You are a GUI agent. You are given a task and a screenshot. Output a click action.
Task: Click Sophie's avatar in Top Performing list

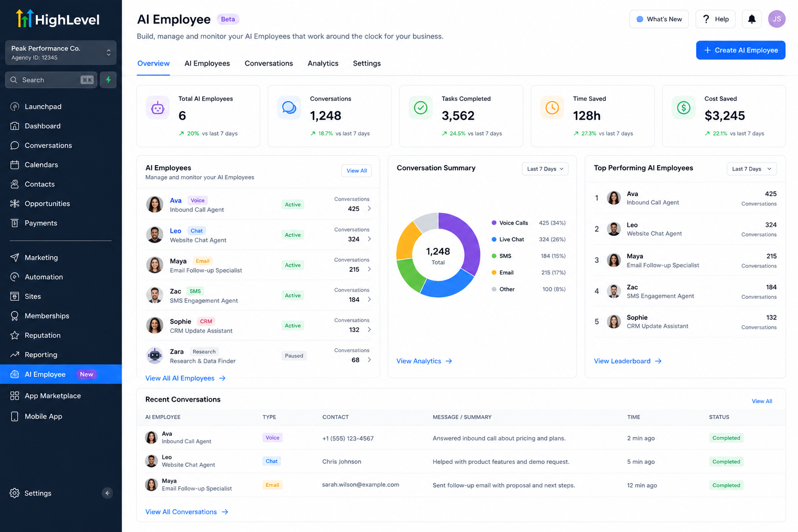point(614,322)
